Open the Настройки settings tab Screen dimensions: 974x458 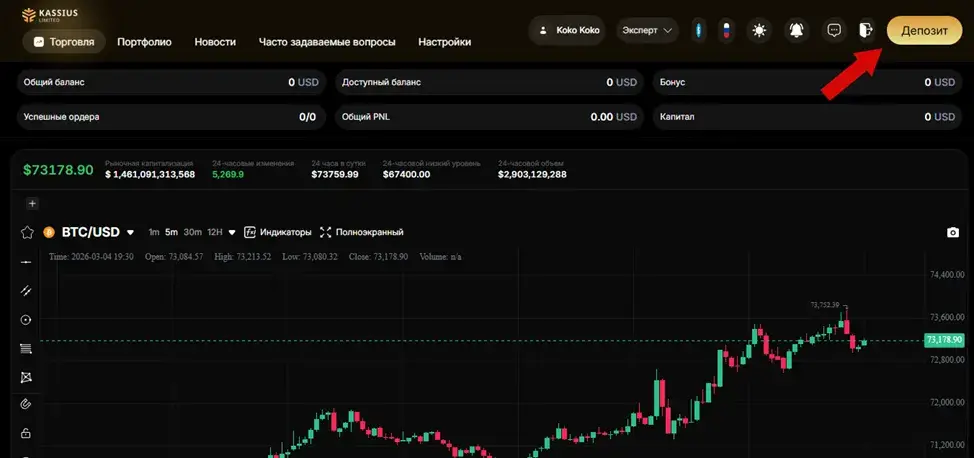[444, 42]
